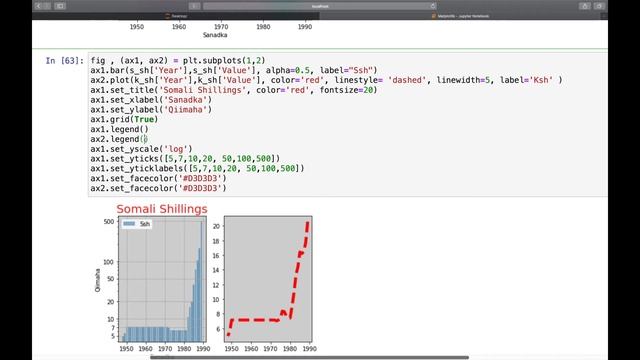
Task: Click the ax1.grid(True) line
Action: [x=124, y=119]
